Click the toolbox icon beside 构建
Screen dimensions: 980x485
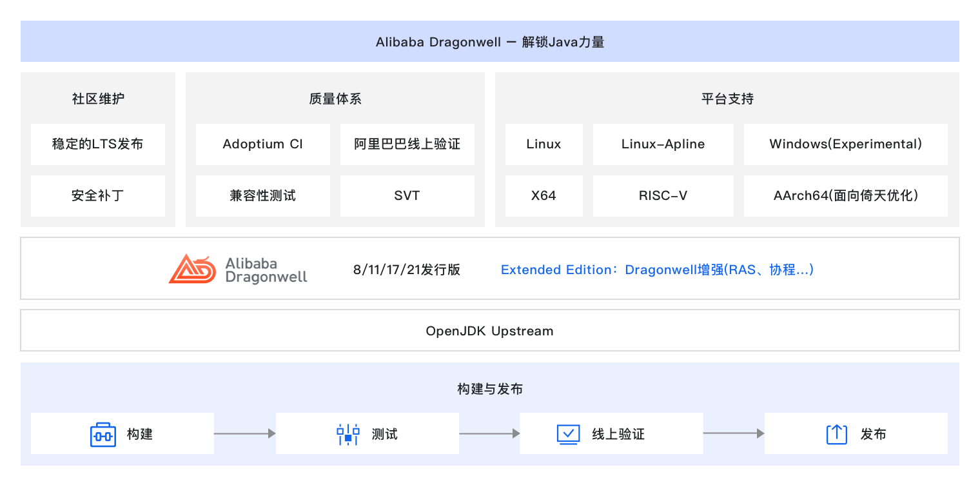(103, 434)
